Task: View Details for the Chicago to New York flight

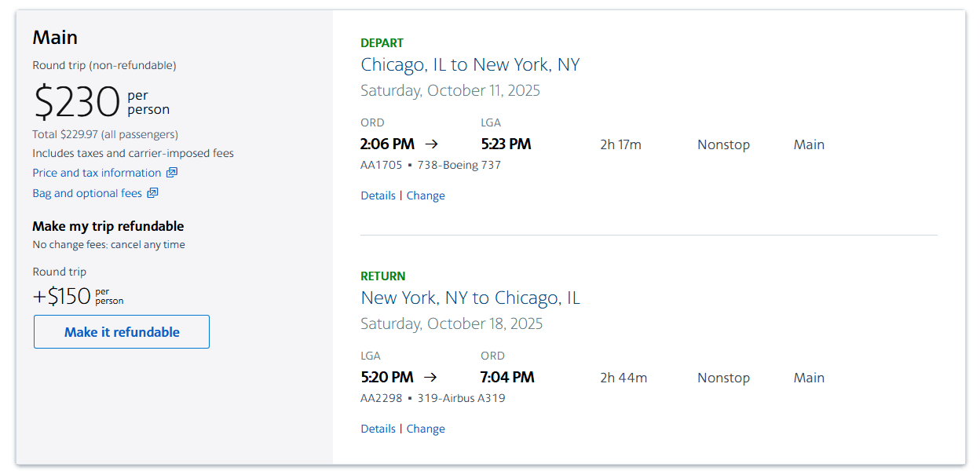Action: click(x=378, y=195)
